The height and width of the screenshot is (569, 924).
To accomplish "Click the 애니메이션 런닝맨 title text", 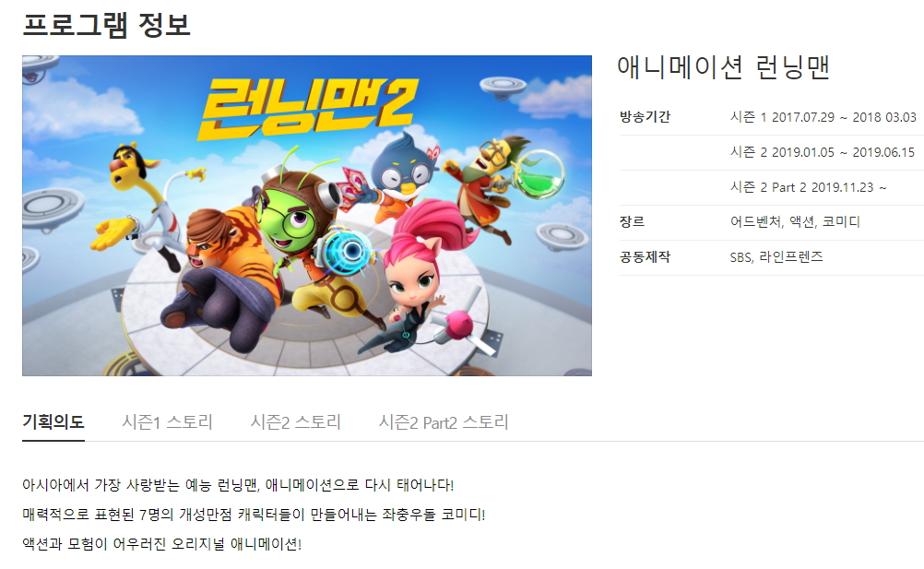I will [x=724, y=66].
